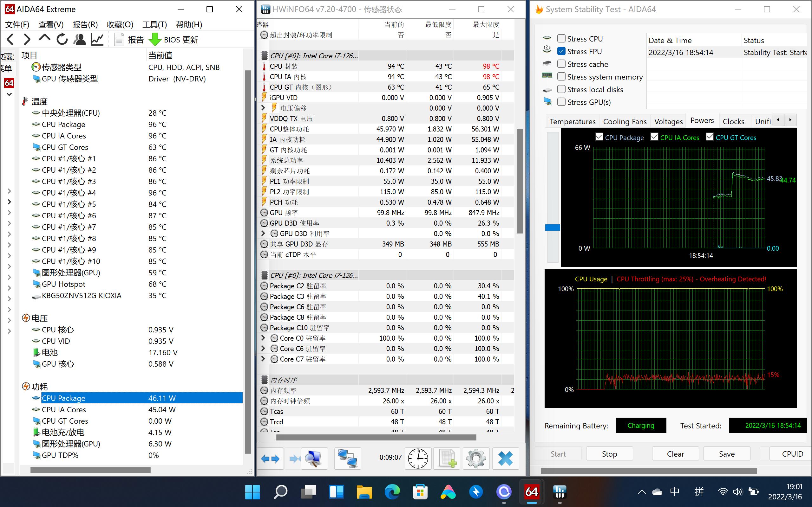Click the green BIOS 更新 arrow icon
The width and height of the screenshot is (812, 507).
tap(155, 39)
